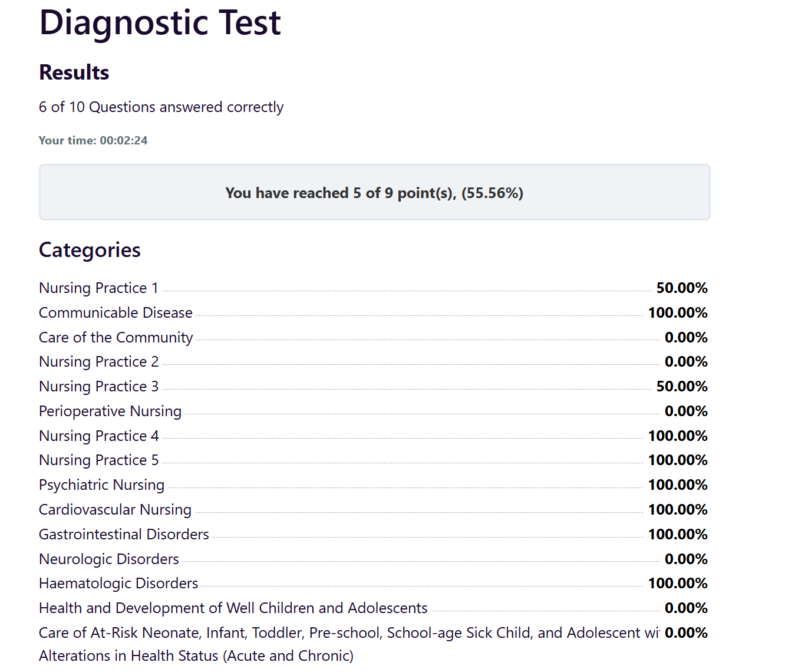Image resolution: width=785 pixels, height=672 pixels.
Task: Select the Psychiatric Nursing category
Action: point(373,485)
